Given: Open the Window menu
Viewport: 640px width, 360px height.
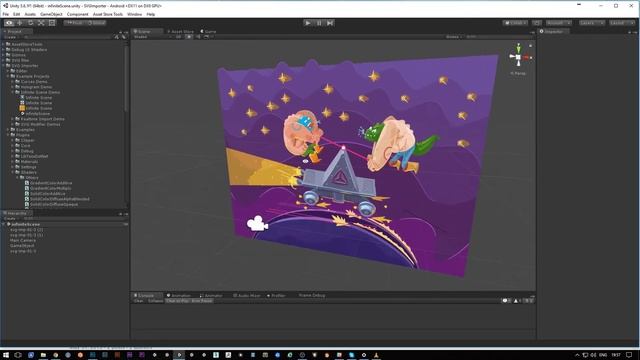Looking at the screenshot, I should [x=134, y=14].
